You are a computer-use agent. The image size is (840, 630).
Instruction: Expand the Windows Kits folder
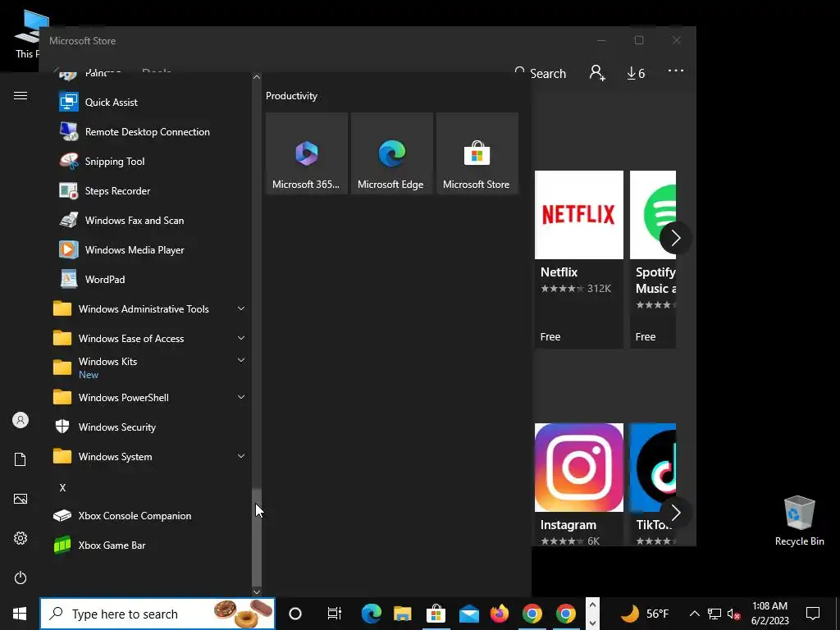pos(150,368)
